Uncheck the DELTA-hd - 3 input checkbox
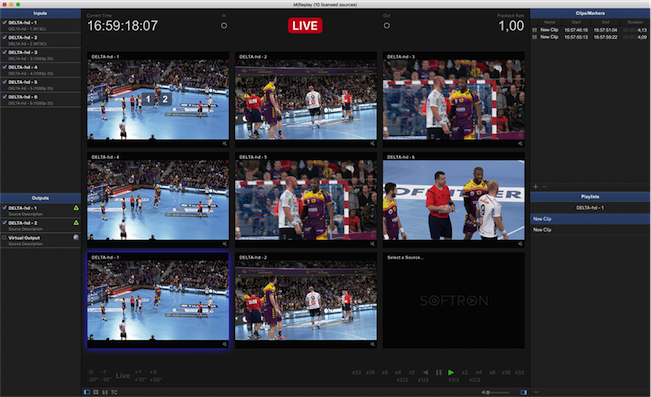 5,52
